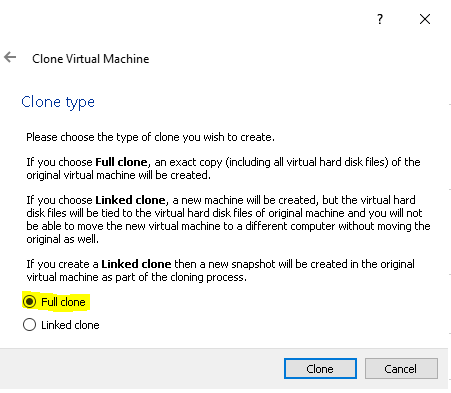451x393 pixels.
Task: Choose the Linked clone radio button
Action: pos(29,325)
